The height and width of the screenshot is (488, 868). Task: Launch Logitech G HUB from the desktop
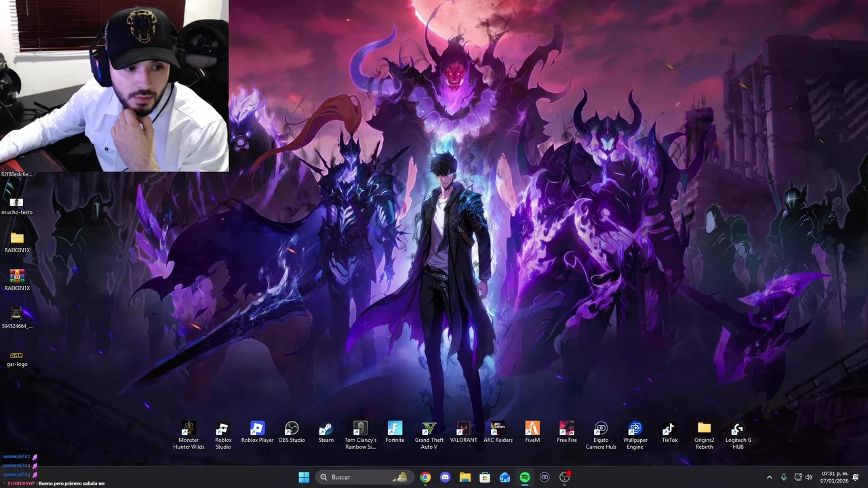[738, 434]
